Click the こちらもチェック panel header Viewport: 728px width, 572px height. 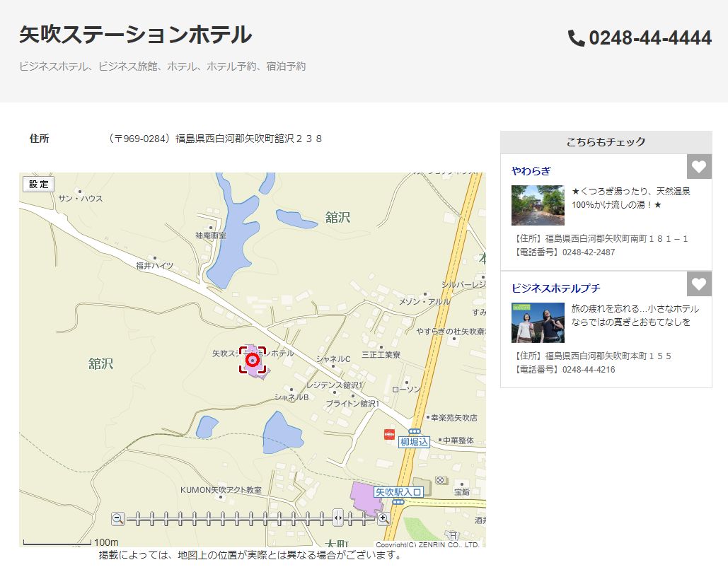pos(606,142)
